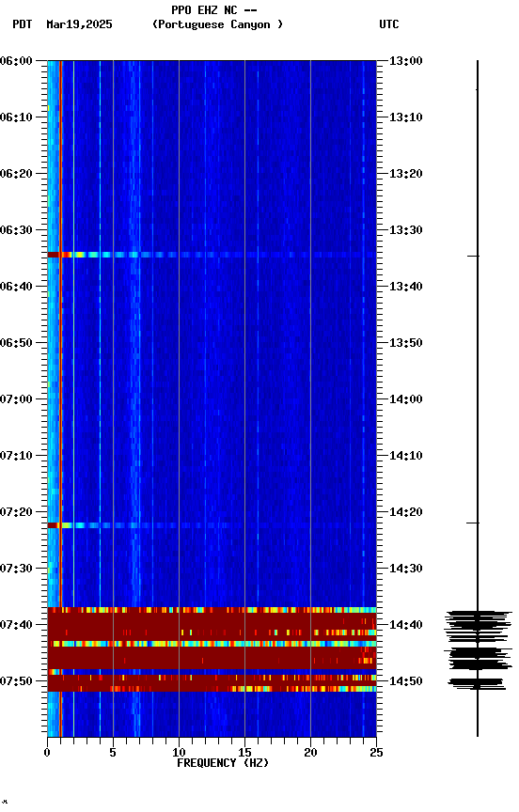519x812 pixels.
Task: Click the '07:20' PDT time label
Action: coord(16,513)
